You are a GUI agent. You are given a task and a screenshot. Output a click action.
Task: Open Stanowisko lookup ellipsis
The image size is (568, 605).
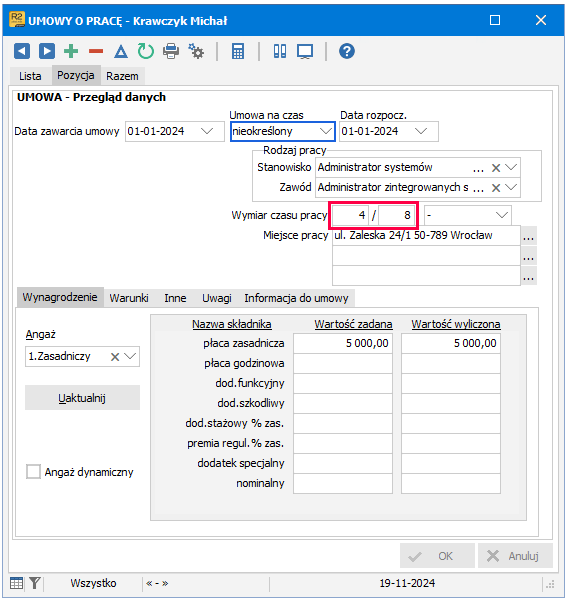tap(478, 169)
